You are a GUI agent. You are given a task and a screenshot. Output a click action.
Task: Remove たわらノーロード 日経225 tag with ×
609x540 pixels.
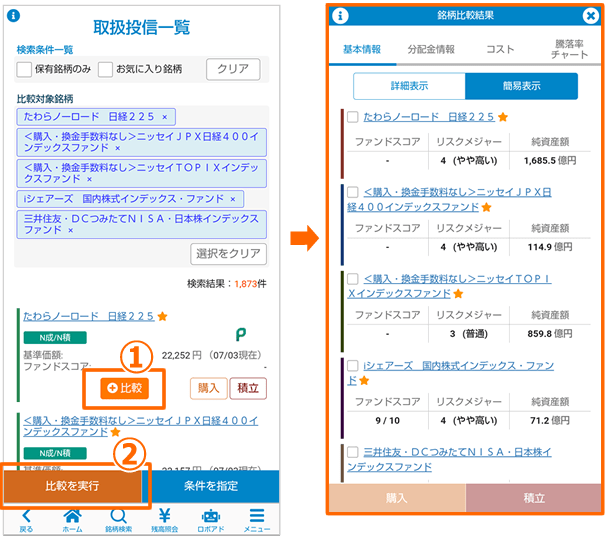(165, 117)
